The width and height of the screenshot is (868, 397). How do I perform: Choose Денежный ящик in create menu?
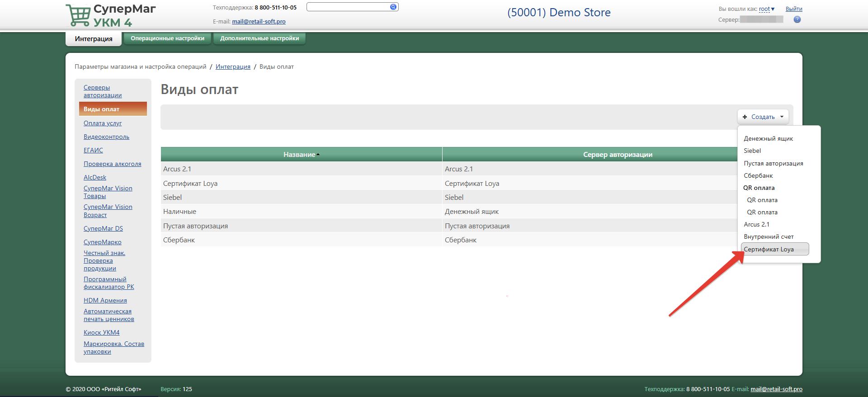tap(768, 138)
